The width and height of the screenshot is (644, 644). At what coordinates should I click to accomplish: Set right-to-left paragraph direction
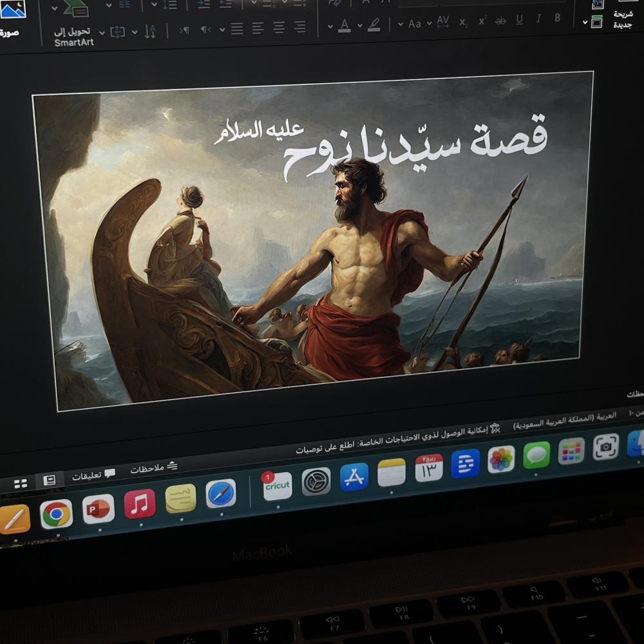point(206,30)
